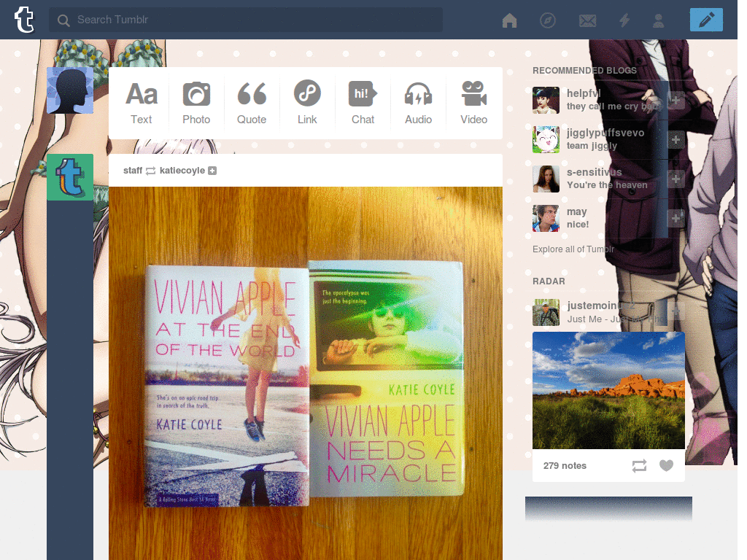The width and height of the screenshot is (747, 560).
Task: Click Explore all of Tumblr link
Action: click(x=573, y=249)
